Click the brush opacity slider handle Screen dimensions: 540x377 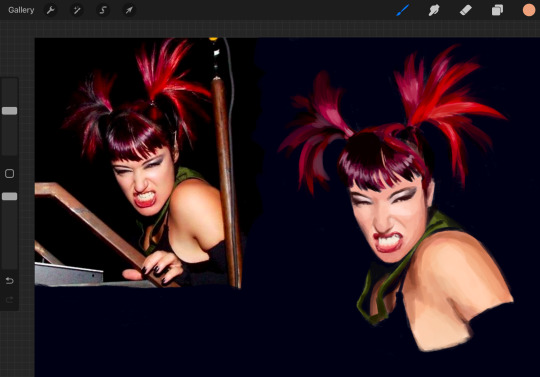coord(9,196)
